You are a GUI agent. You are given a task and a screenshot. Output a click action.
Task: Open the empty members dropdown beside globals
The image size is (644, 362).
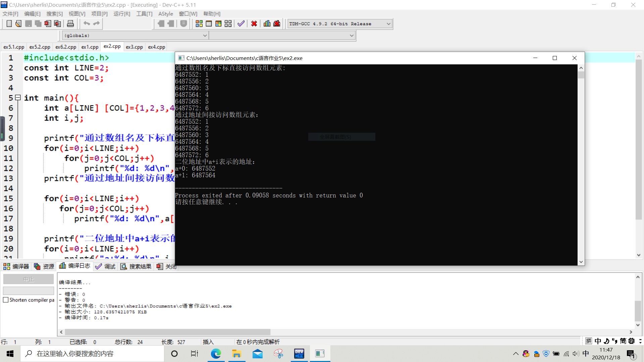pos(352,36)
